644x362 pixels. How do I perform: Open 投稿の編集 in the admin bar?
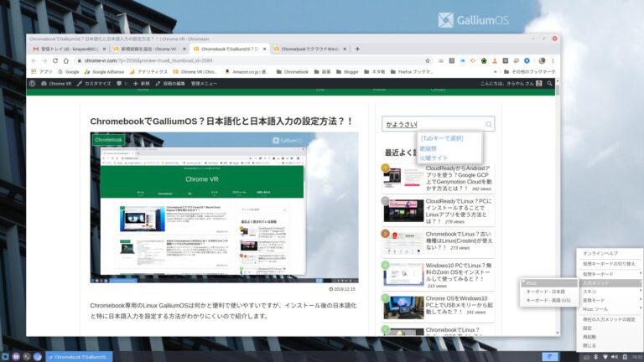coord(170,83)
